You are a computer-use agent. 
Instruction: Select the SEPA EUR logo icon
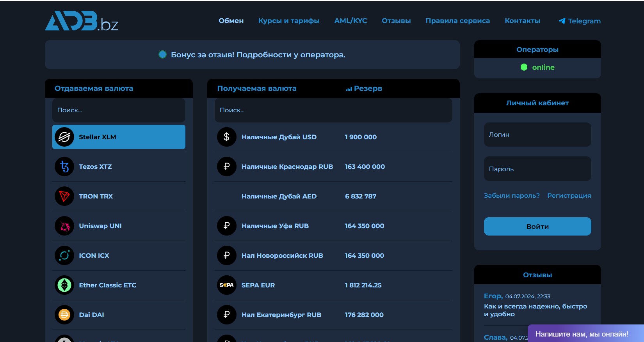[226, 285]
